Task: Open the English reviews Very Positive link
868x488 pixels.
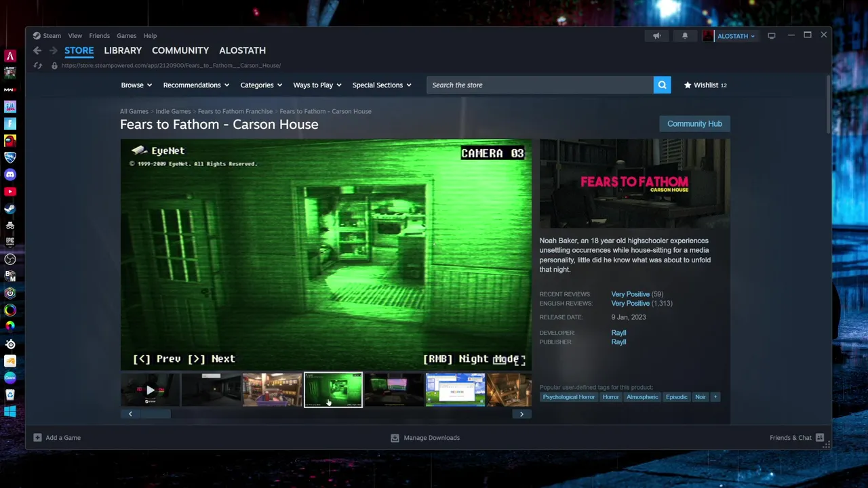Action: coord(630,303)
